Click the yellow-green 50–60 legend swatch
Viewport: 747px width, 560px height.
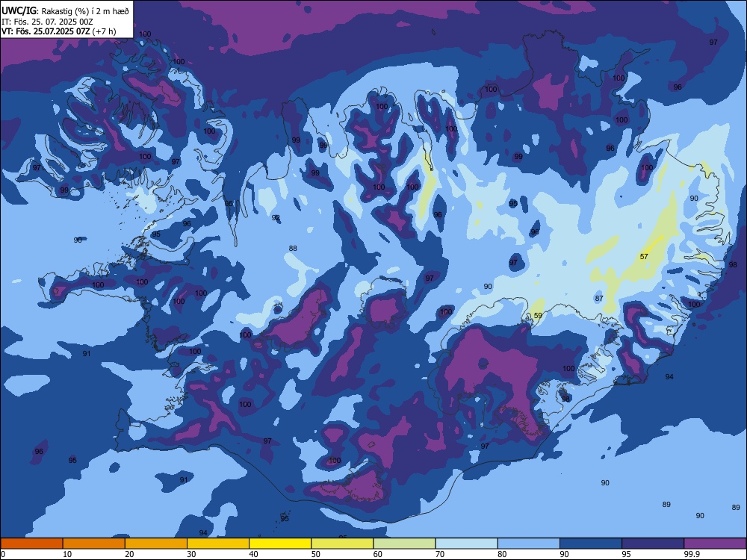(x=343, y=544)
